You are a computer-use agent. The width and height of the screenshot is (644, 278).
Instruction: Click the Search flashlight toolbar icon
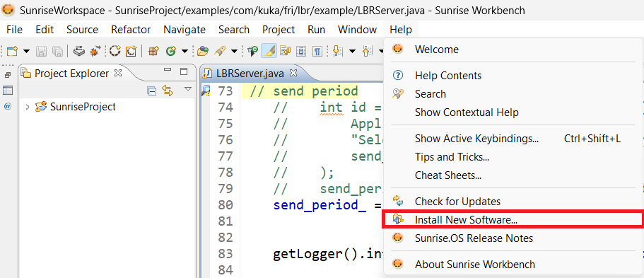pyautogui.click(x=220, y=51)
